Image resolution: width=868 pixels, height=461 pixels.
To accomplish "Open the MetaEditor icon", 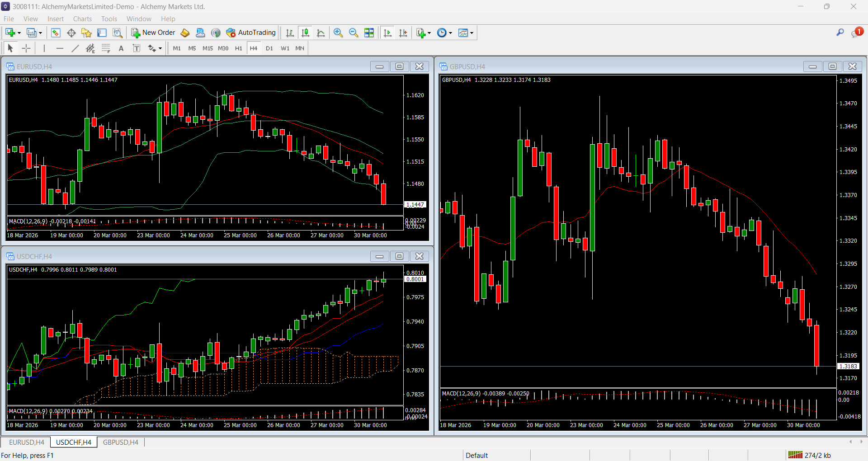I will 185,33.
